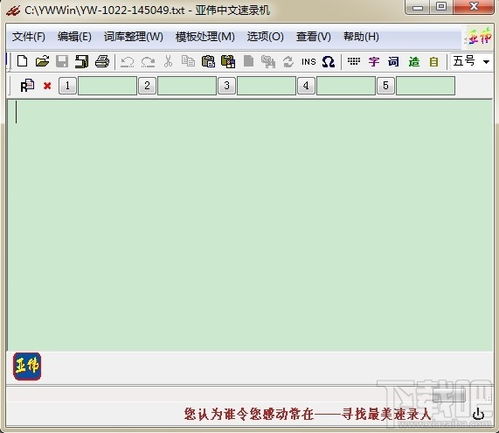
Task: Click the R document icon on second toolbar
Action: pyautogui.click(x=27, y=86)
